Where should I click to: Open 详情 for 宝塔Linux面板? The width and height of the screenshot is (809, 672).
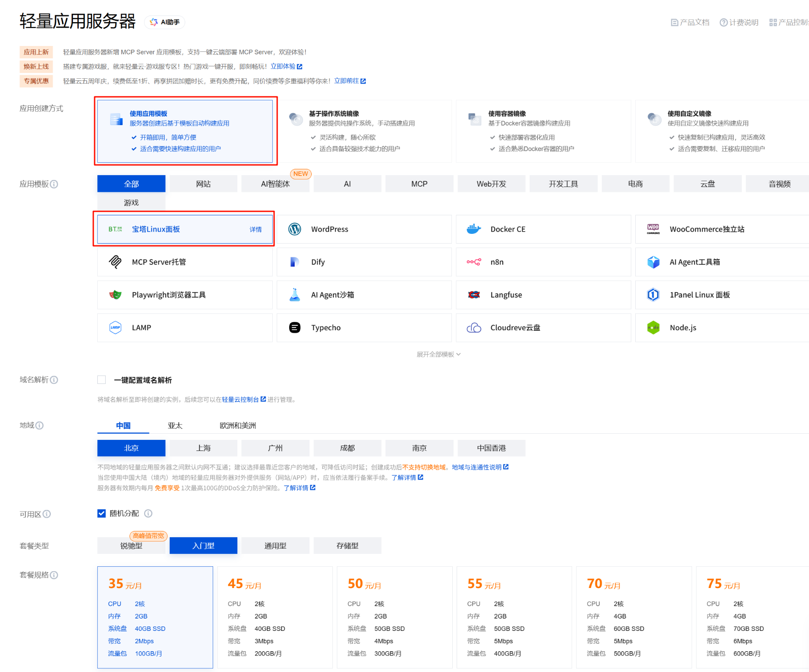256,229
